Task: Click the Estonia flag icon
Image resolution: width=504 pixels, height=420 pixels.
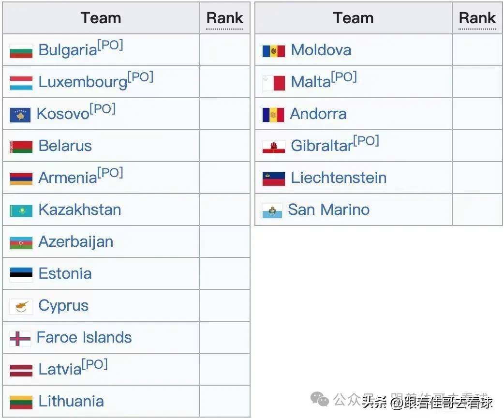Action: point(21,274)
